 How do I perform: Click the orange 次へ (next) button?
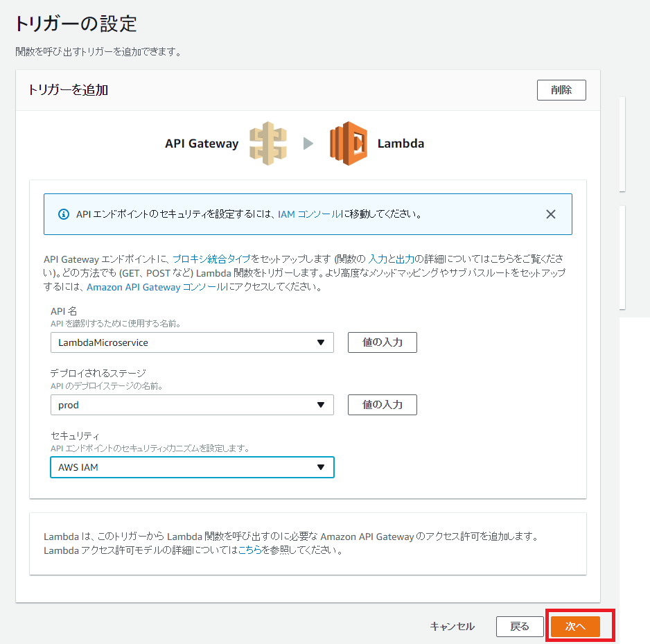point(575,627)
